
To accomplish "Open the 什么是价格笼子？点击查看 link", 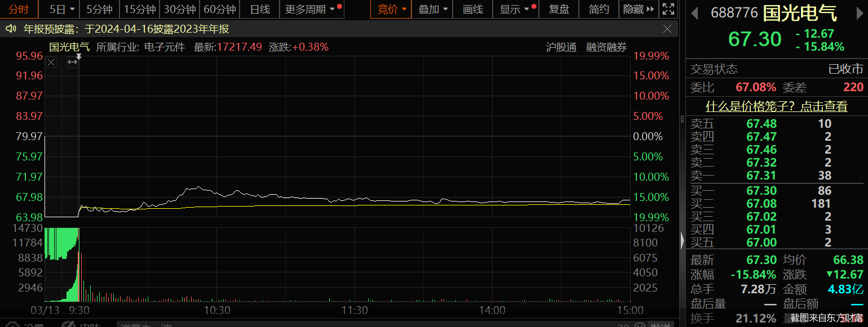I will pyautogui.click(x=777, y=106).
